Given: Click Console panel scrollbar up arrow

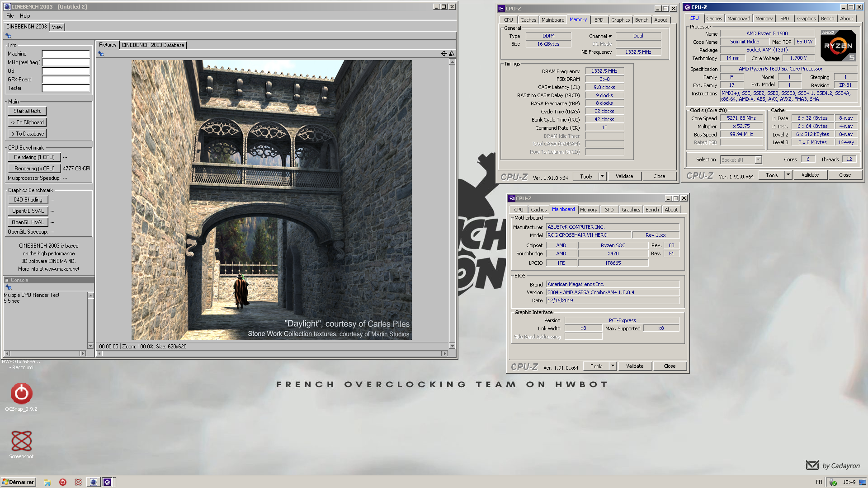Looking at the screenshot, I should coord(90,296).
